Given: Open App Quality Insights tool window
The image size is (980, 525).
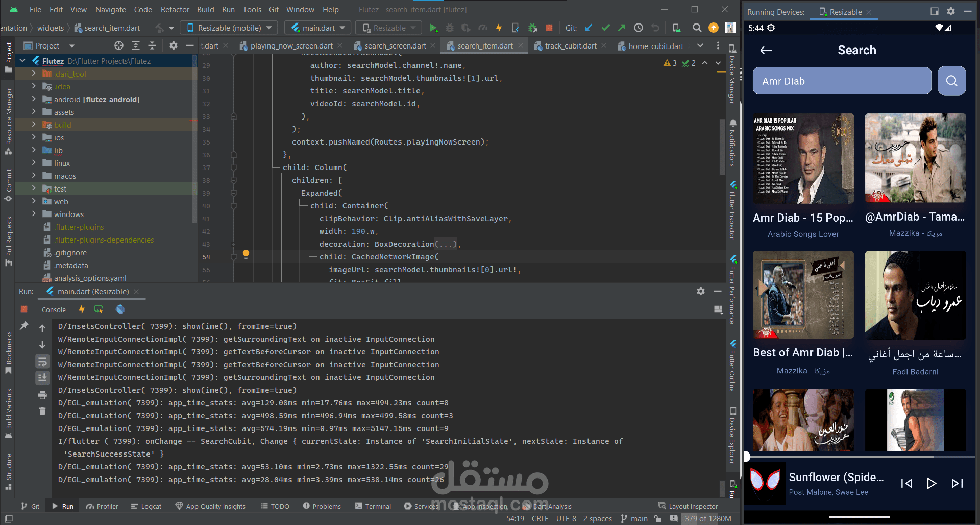Looking at the screenshot, I should 210,506.
